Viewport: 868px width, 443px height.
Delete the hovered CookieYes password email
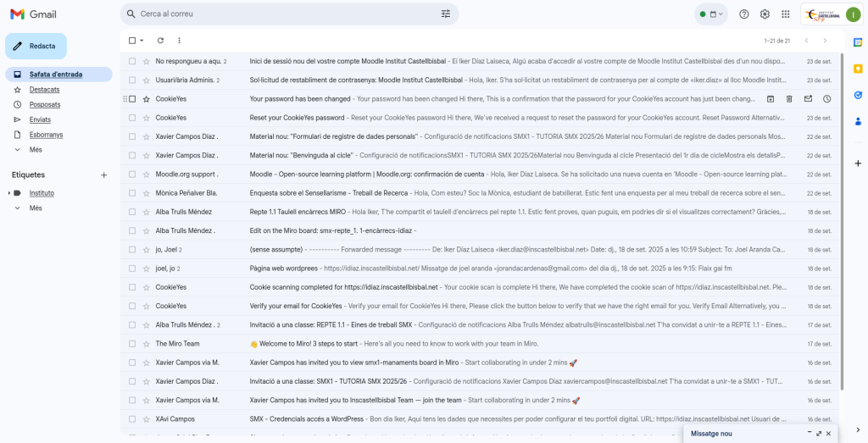pos(789,99)
